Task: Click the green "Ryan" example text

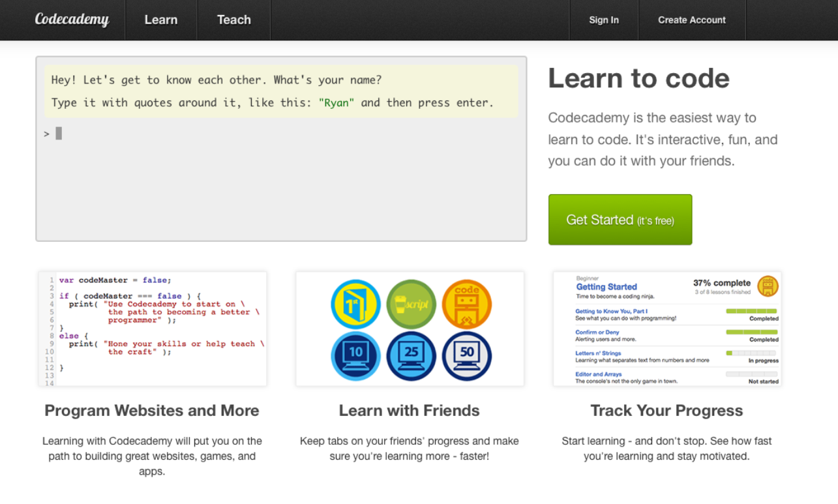Action: [337, 102]
